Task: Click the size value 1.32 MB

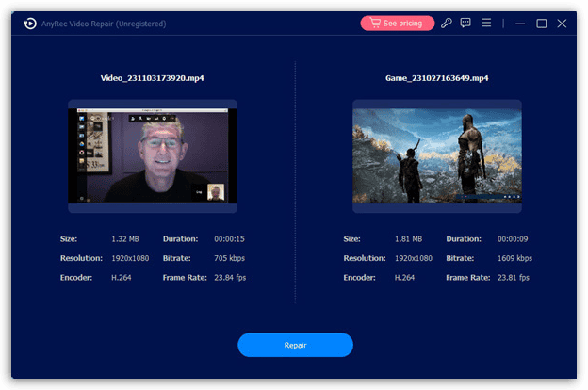Action: click(125, 239)
